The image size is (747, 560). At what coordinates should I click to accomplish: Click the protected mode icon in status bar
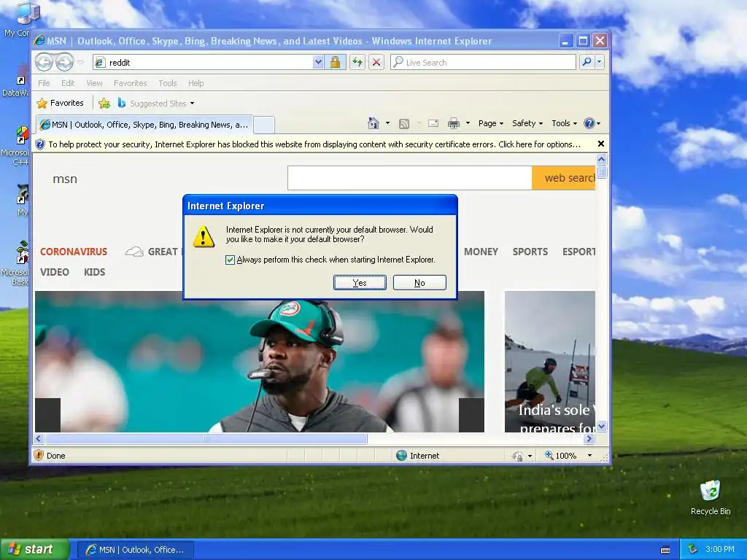click(517, 456)
